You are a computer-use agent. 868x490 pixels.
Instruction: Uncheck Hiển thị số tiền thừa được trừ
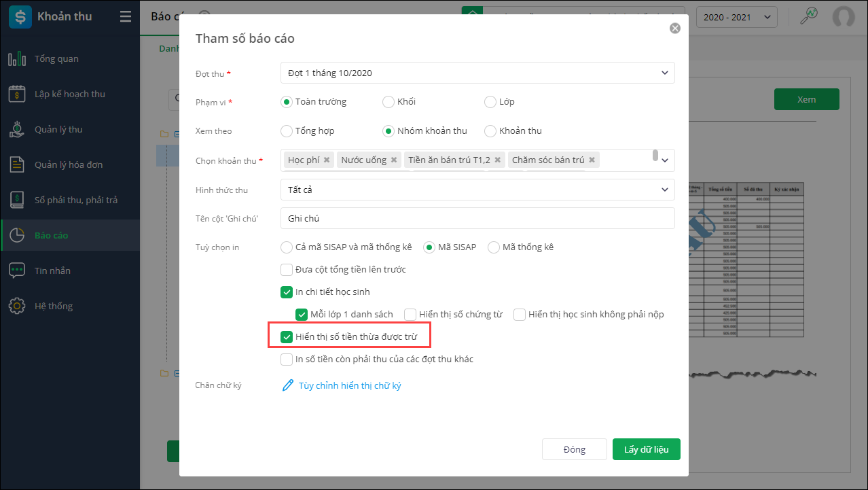287,336
